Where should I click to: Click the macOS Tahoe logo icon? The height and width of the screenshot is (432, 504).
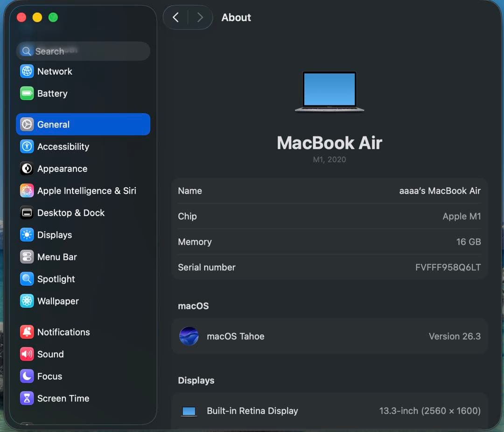click(x=189, y=336)
